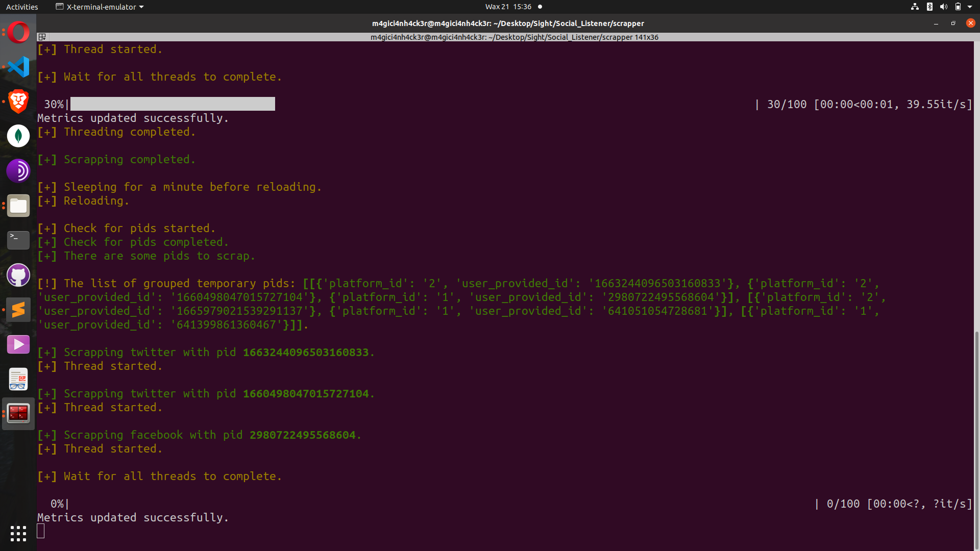Open the X-terminal-emulator app menu
980x551 pixels.
(x=100, y=7)
